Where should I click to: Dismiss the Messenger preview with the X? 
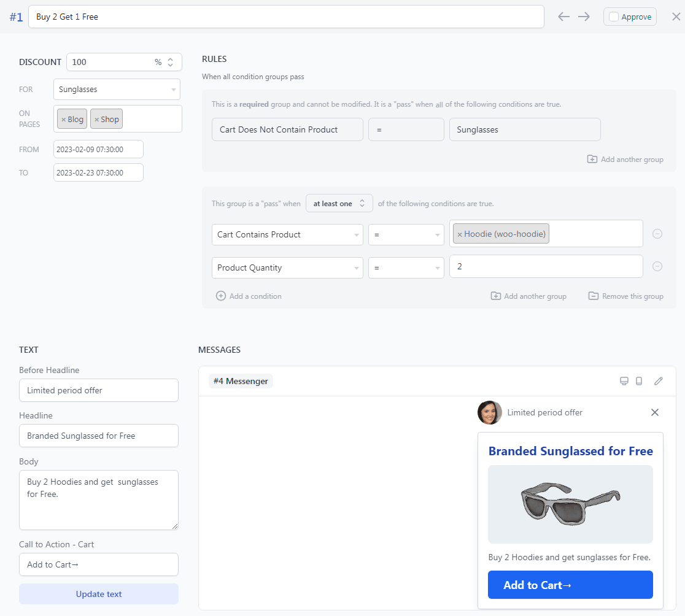(655, 412)
